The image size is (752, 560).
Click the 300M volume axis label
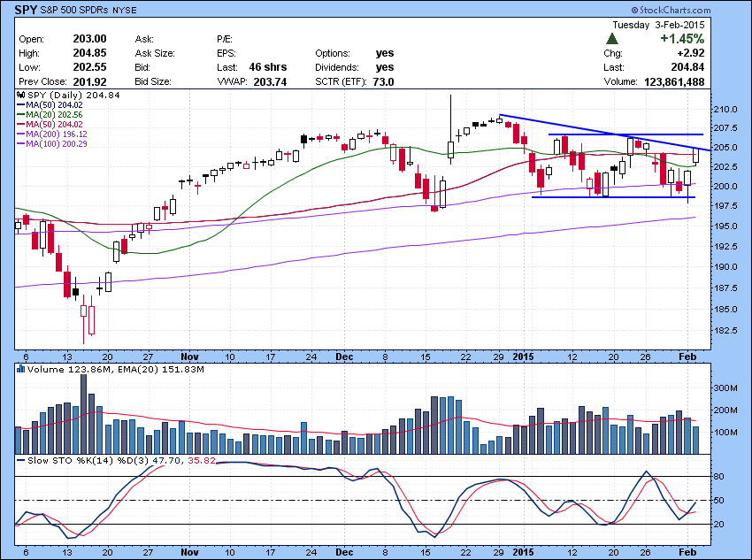(726, 387)
